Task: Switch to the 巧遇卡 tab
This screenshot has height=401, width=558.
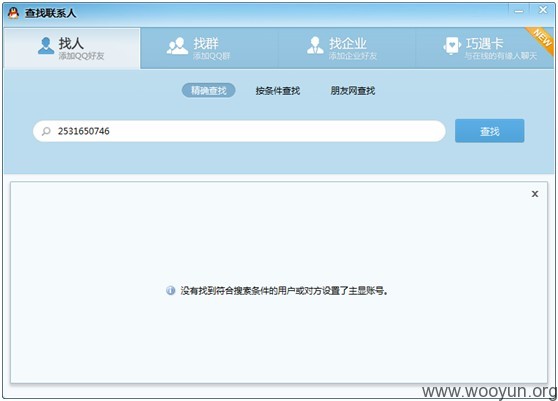Action: [x=484, y=48]
